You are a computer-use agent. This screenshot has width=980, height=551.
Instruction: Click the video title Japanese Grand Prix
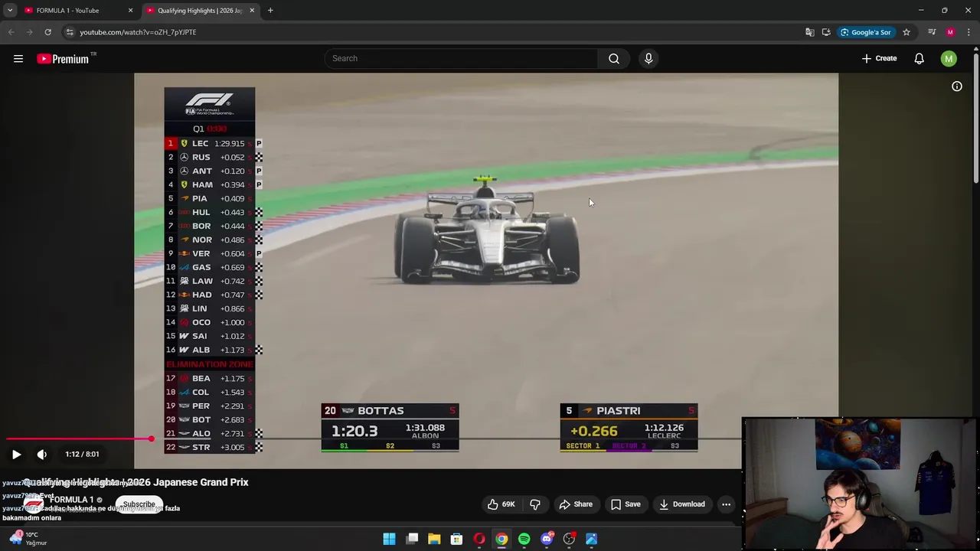click(x=136, y=482)
